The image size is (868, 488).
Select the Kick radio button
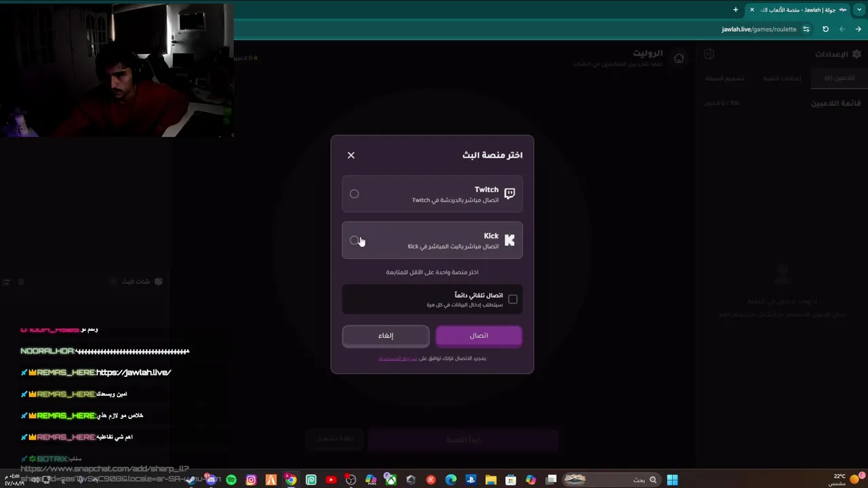click(354, 240)
